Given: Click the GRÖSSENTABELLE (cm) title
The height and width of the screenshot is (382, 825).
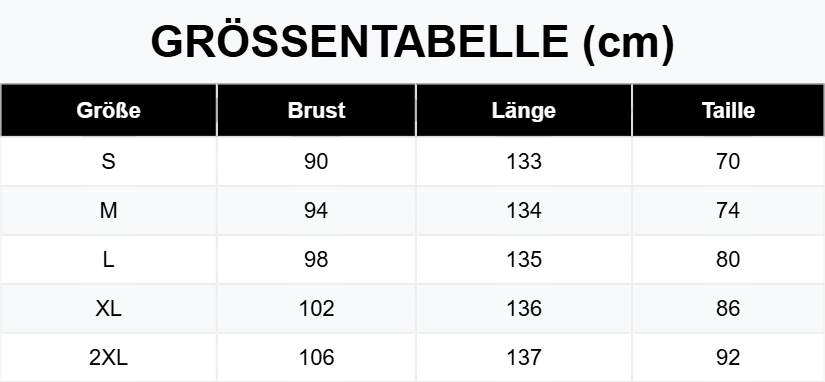Looking at the screenshot, I should pos(412,42).
